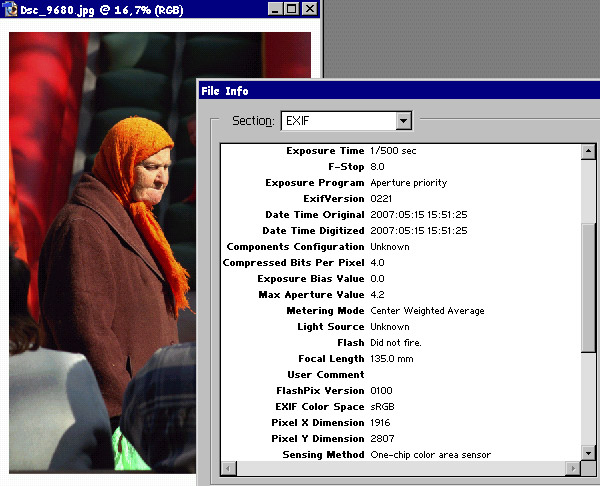Close the Dsc_9680.jpg image window
The width and height of the screenshot is (600, 486).
point(308,8)
